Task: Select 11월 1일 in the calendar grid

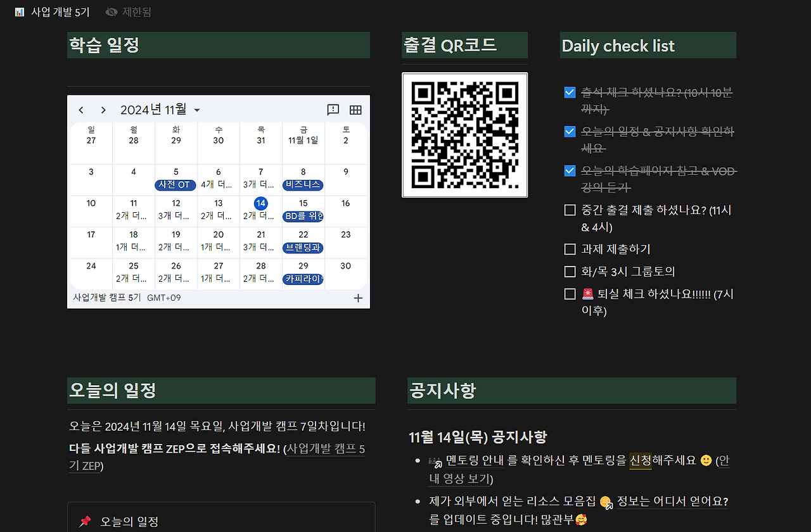Action: pos(303,140)
